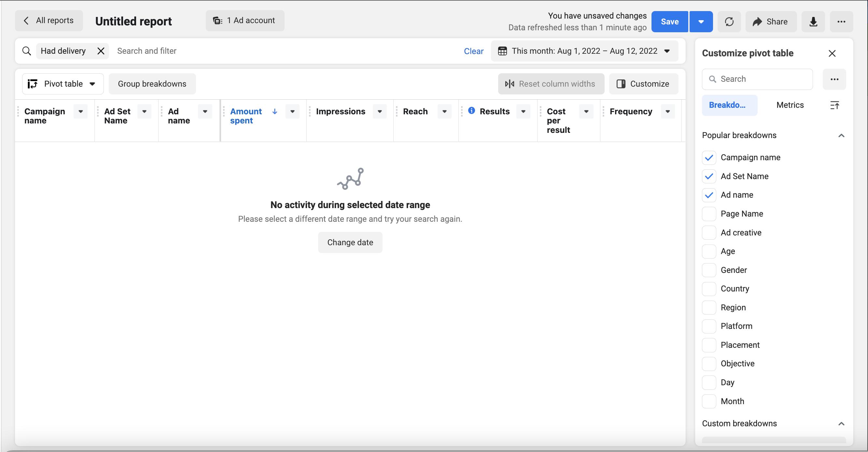Click the Amount spent sort arrow
Viewport: 868px width, 452px height.
[274, 112]
